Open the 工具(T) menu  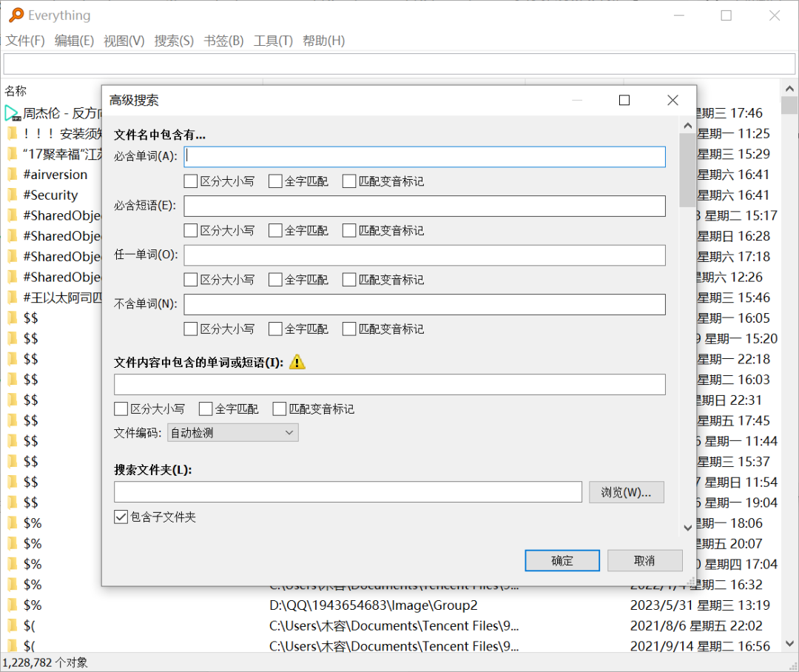point(273,41)
